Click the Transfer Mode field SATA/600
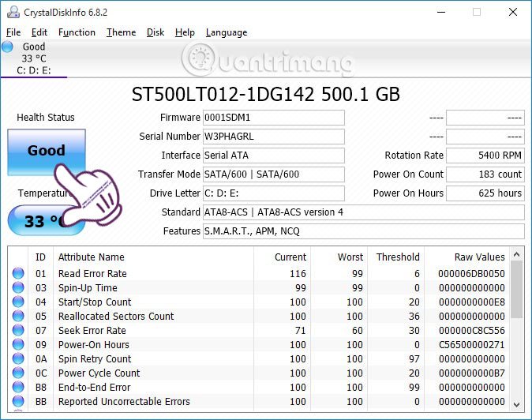 pyautogui.click(x=274, y=174)
